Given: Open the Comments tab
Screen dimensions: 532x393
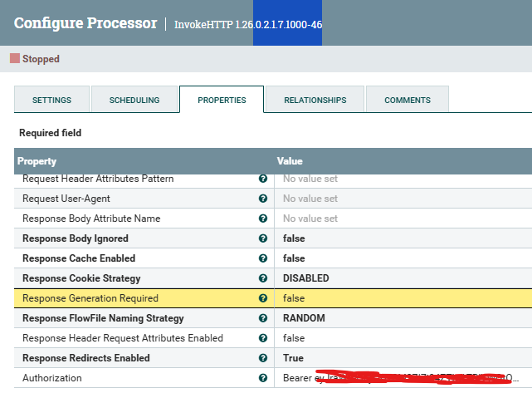Looking at the screenshot, I should (x=408, y=100).
